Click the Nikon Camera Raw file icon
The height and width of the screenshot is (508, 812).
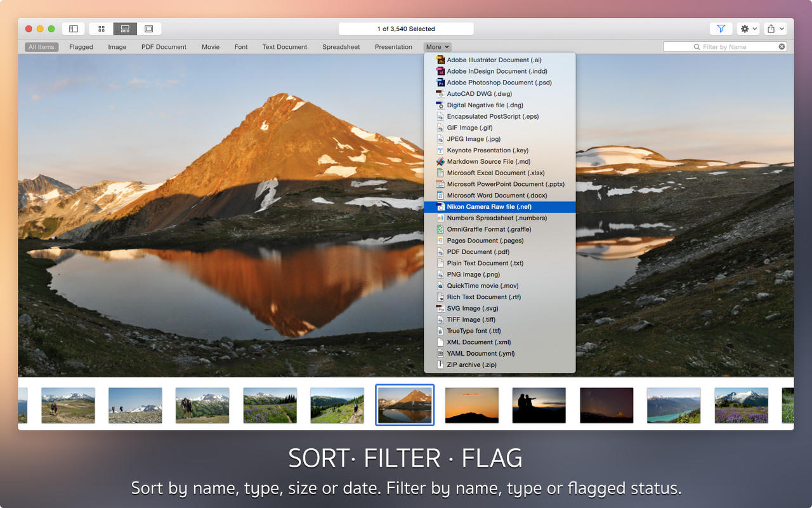(440, 206)
